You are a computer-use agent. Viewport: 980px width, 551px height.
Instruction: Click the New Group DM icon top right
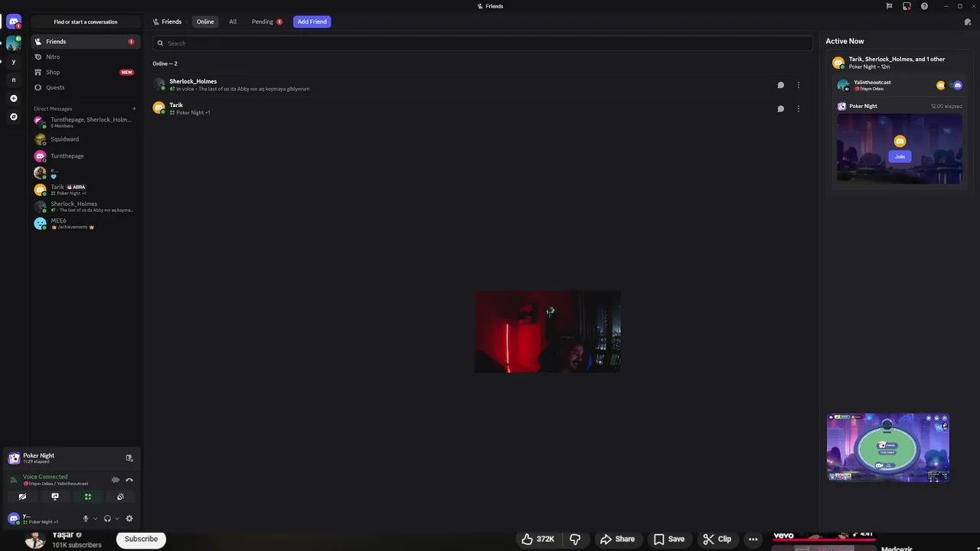pyautogui.click(x=968, y=22)
